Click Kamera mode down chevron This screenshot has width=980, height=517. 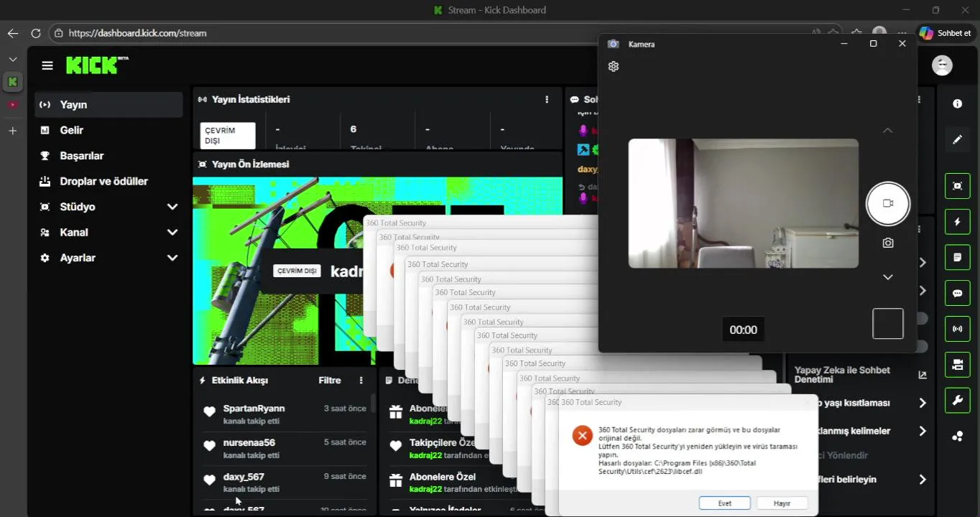(888, 277)
